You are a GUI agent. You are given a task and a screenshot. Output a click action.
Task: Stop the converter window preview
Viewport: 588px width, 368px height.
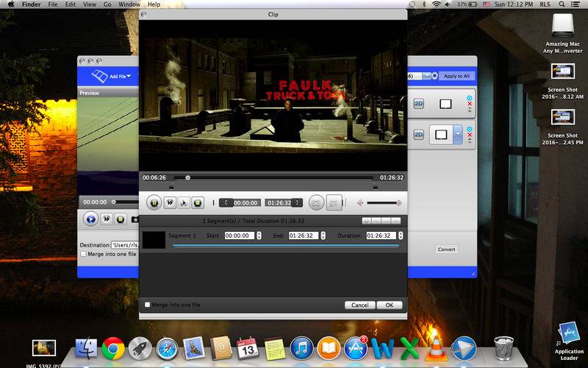coord(121,219)
